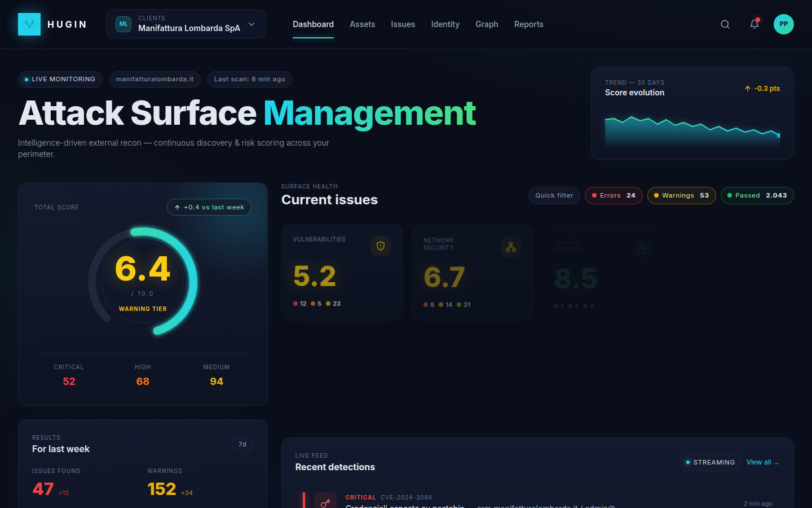This screenshot has height=508, width=812.
Task: Click the +0.4 vs last week badge
Action: click(x=209, y=207)
